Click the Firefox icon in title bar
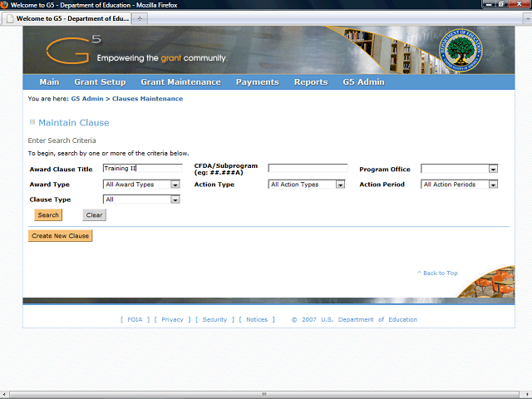Image resolution: width=532 pixels, height=399 pixels. coord(4,5)
